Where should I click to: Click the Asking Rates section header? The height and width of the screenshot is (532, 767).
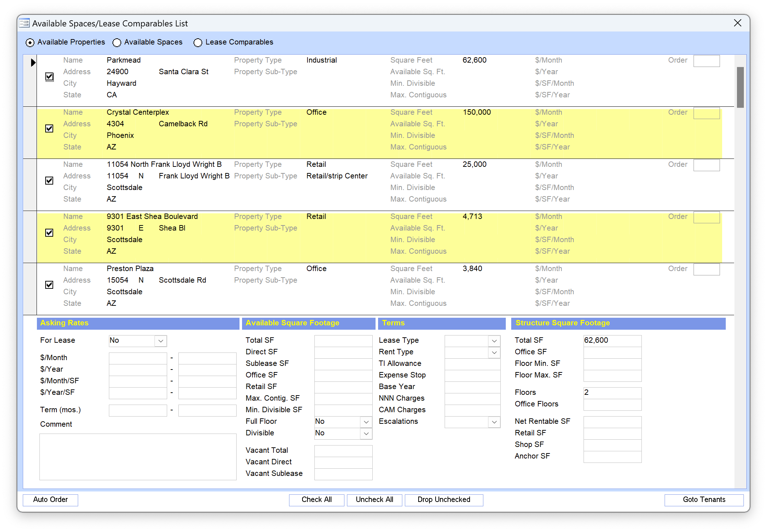tap(138, 323)
